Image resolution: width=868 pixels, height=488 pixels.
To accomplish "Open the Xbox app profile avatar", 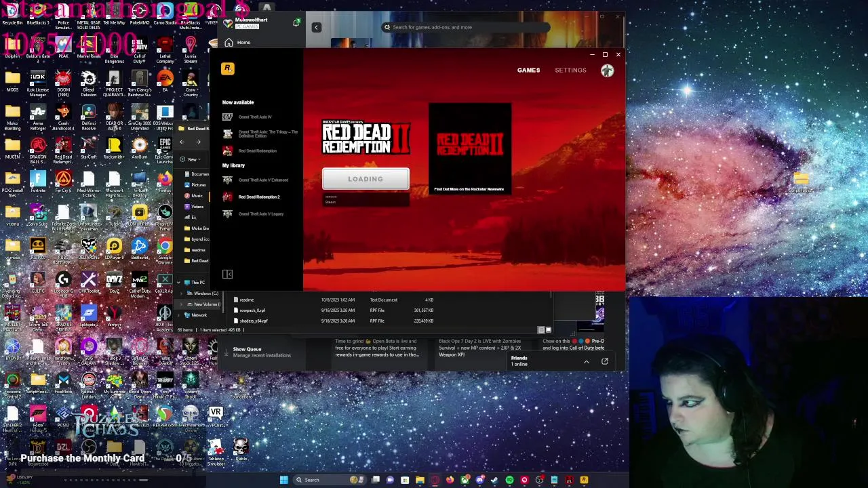I will coord(229,22).
